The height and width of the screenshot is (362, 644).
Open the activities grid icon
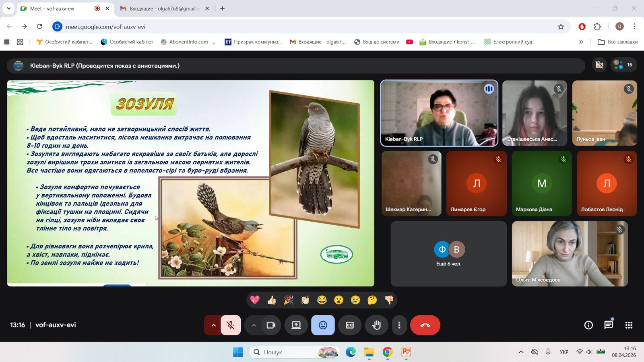[x=629, y=325]
